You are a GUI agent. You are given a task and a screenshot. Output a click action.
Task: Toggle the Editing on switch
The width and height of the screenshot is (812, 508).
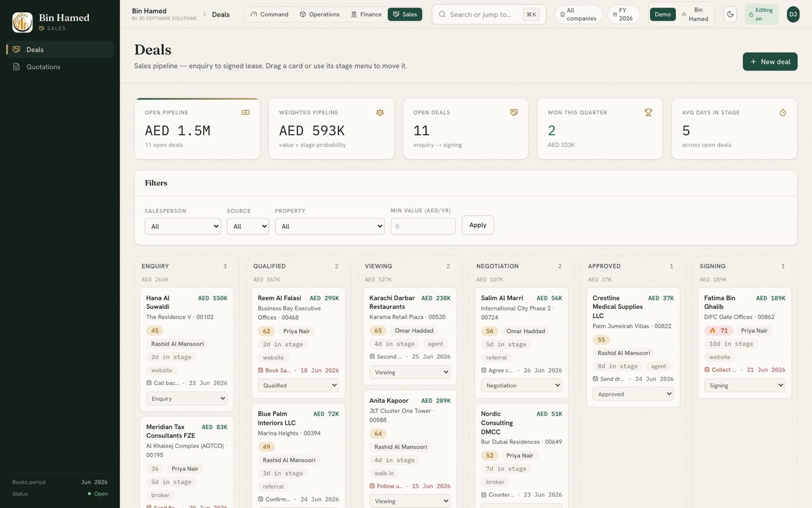762,15
